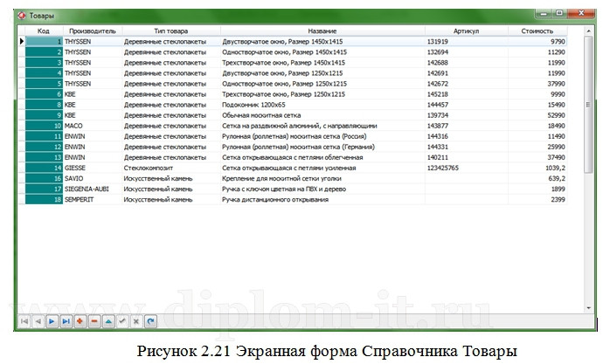Viewport: 610px width, 364px height.
Task: Post changes with checkmark icon
Action: [x=122, y=321]
